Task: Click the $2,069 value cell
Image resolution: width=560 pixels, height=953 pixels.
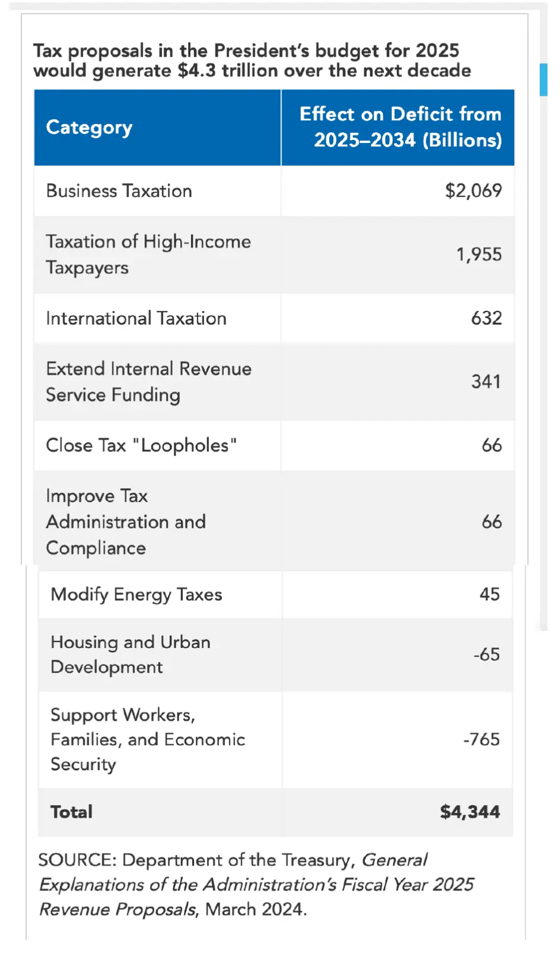Action: click(x=473, y=191)
